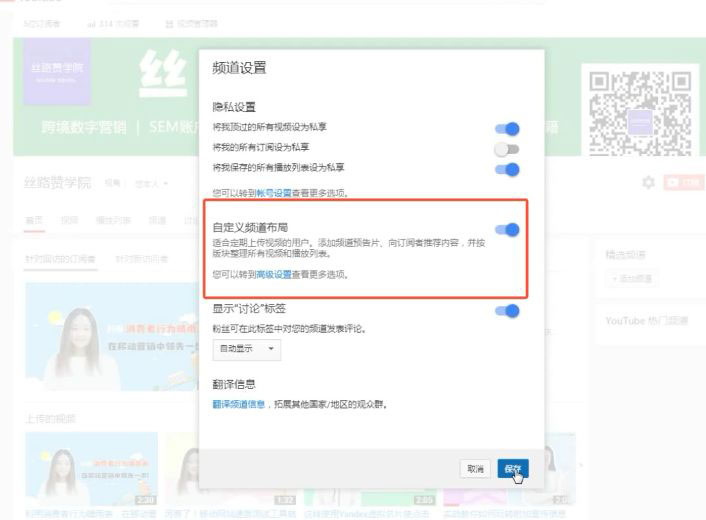Open the 自动显示 dropdown
The image size is (706, 520).
[247, 349]
